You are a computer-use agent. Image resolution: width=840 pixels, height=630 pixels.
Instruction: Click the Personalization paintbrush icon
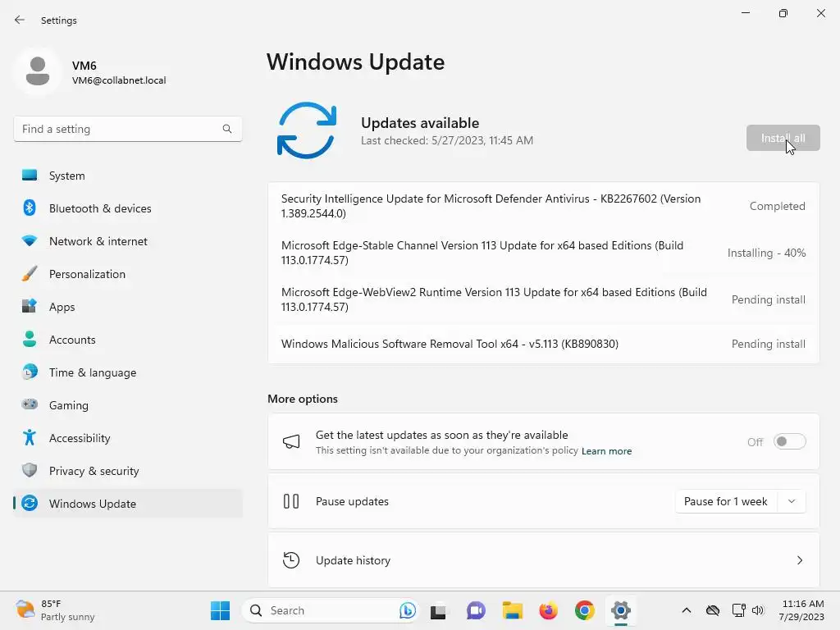point(30,274)
